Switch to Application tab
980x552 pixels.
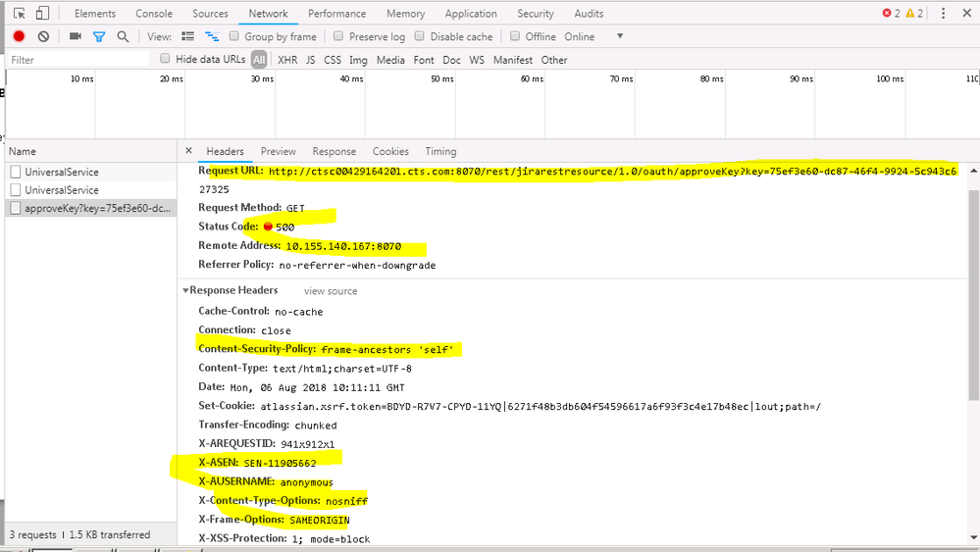[471, 13]
